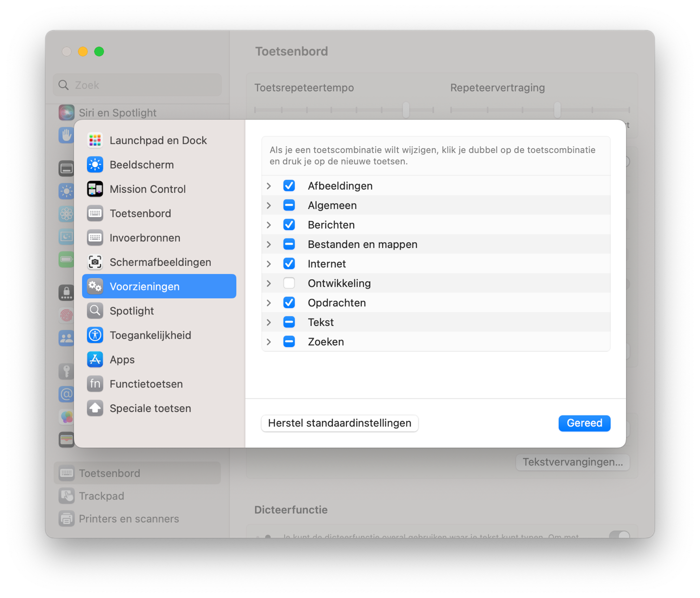This screenshot has height=598, width=700.
Task: Click the Gereed button
Action: click(x=584, y=423)
